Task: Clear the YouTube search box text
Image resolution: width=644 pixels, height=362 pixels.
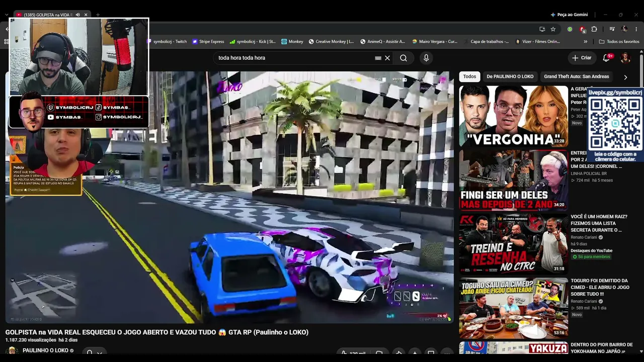Action: click(387, 58)
